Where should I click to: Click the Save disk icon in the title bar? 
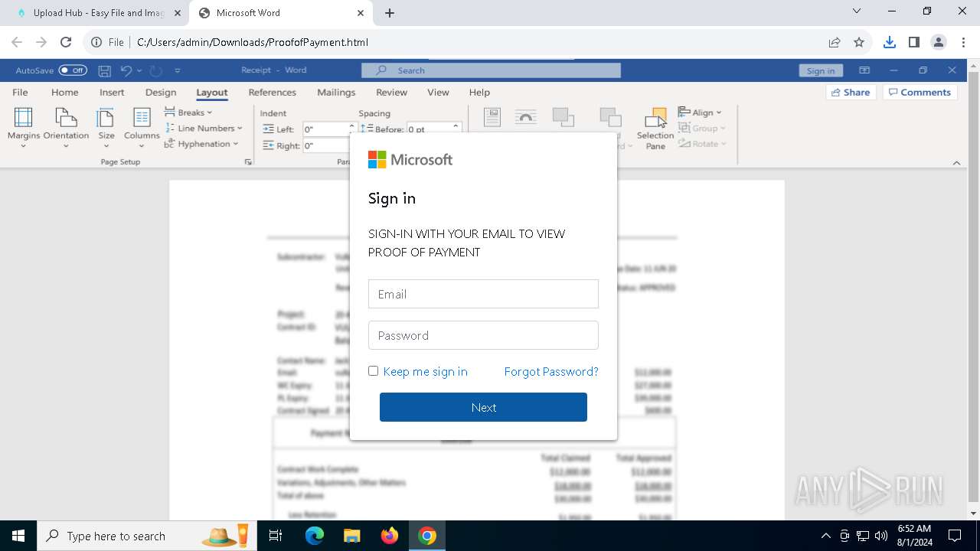point(105,70)
